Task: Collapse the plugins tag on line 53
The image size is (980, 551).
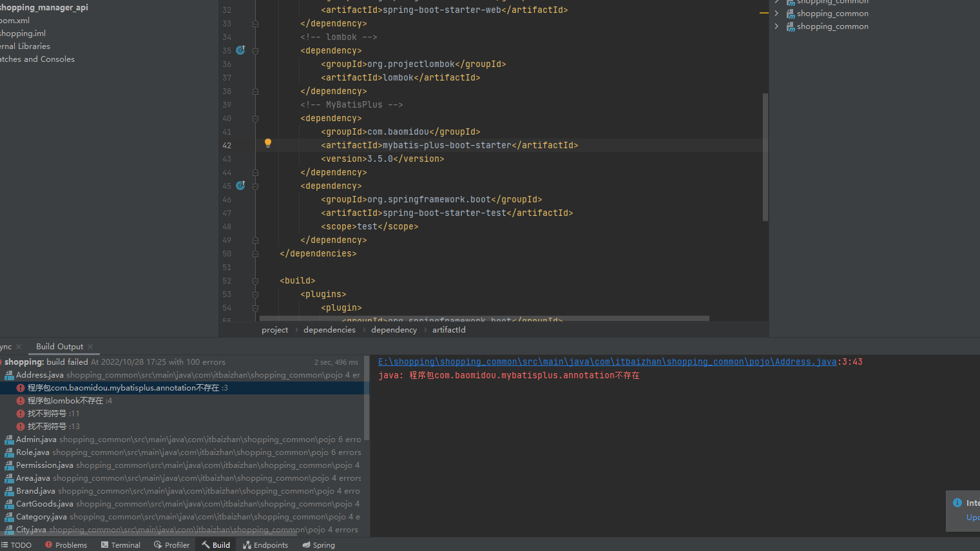Action: click(x=255, y=295)
